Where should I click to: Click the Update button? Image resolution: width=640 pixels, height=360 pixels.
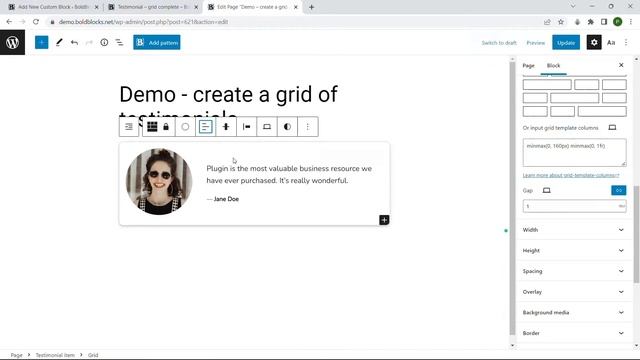(566, 42)
